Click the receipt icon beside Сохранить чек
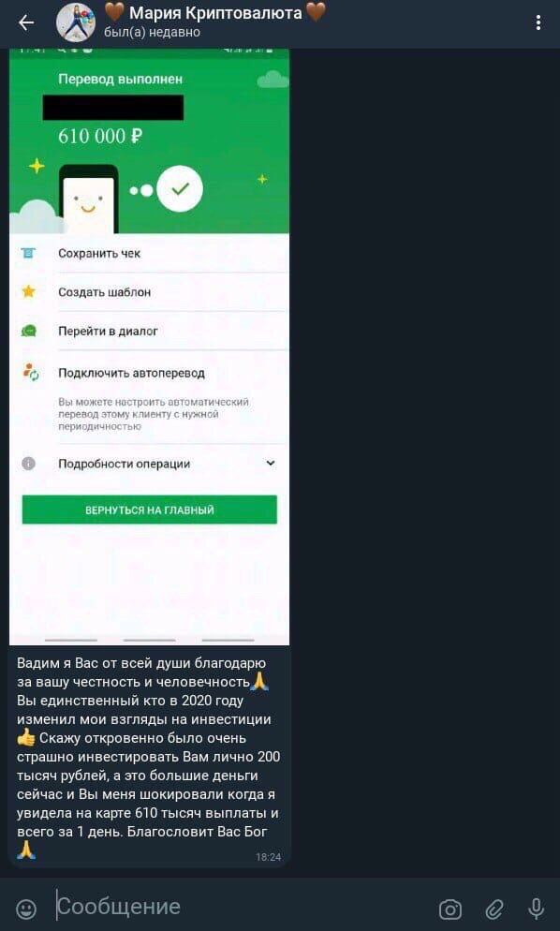The width and height of the screenshot is (560, 931). [x=28, y=254]
